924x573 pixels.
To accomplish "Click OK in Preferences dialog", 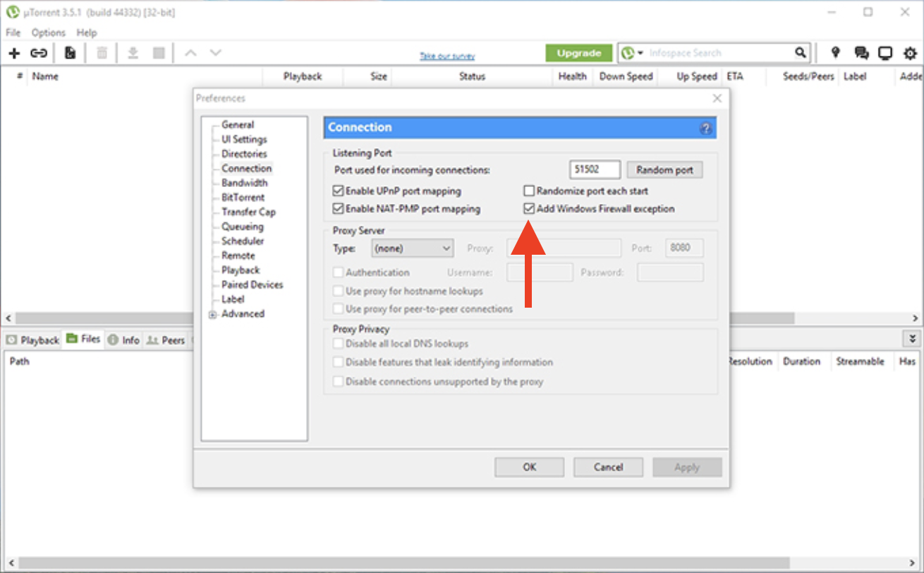I will (530, 467).
